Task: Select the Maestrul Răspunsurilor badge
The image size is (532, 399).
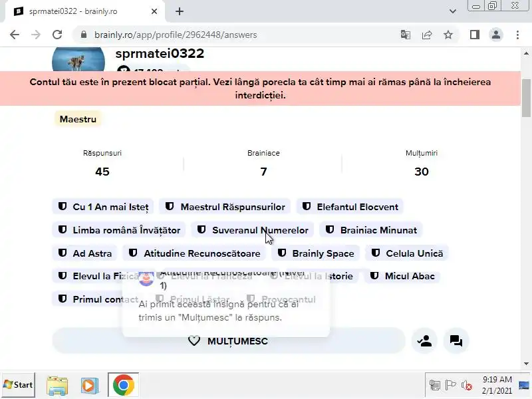Action: click(x=225, y=207)
